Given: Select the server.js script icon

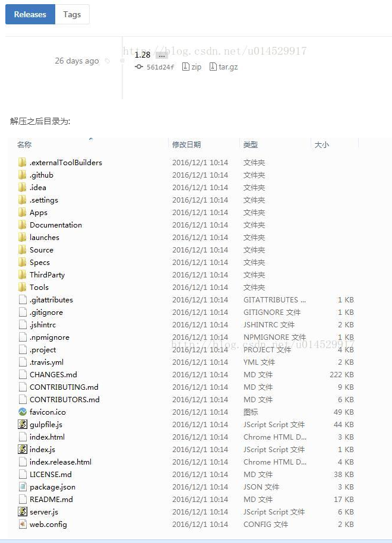Looking at the screenshot, I should point(23,512).
